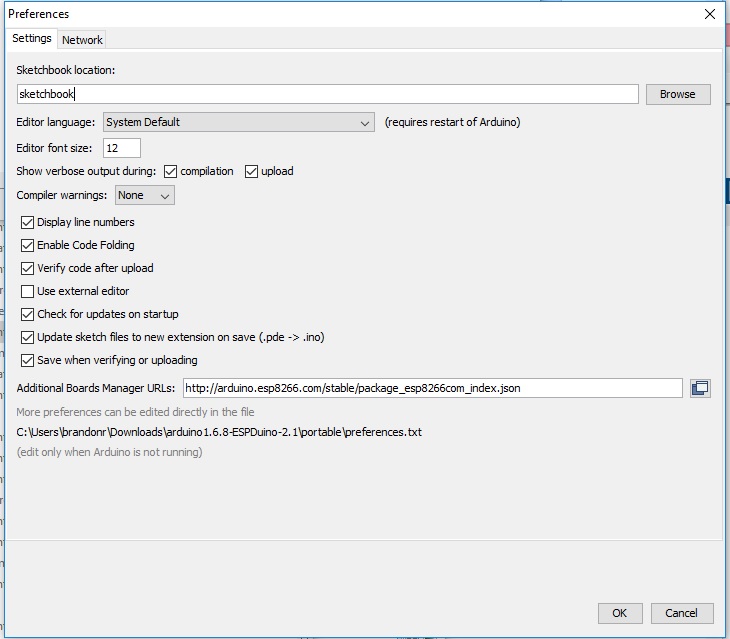The width and height of the screenshot is (730, 639).
Task: Click '(requires restart of Arduino)' note
Action: point(452,122)
